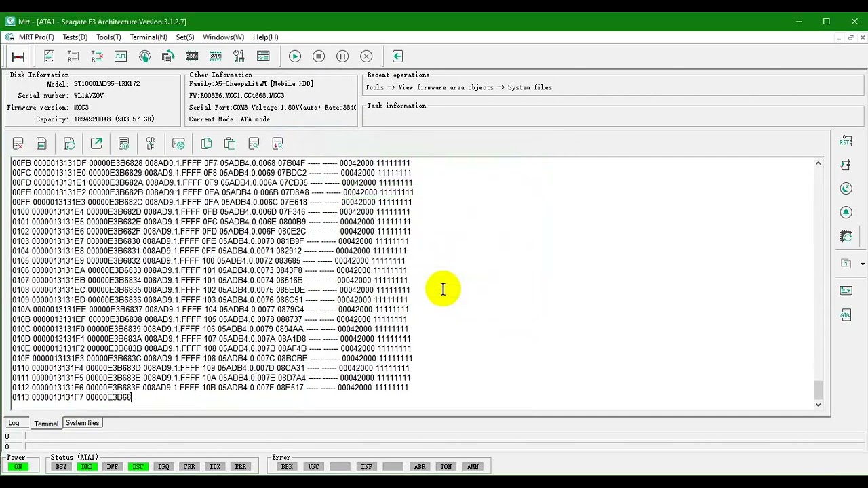Open the wrench and screwdriver tools icon
Viewport: 868px width, 488px height.
(239, 56)
